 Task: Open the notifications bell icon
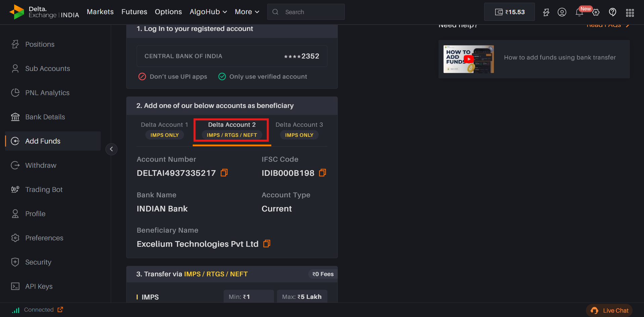click(x=579, y=12)
